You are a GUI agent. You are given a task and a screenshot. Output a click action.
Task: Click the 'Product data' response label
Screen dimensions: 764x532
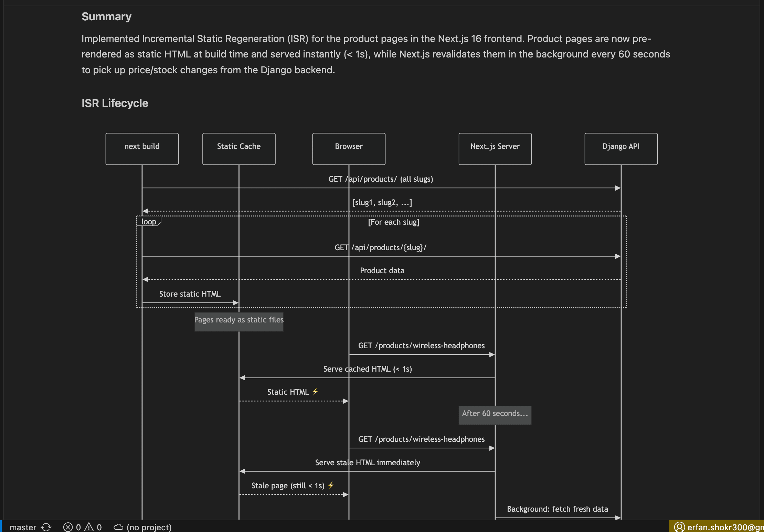pyautogui.click(x=382, y=270)
